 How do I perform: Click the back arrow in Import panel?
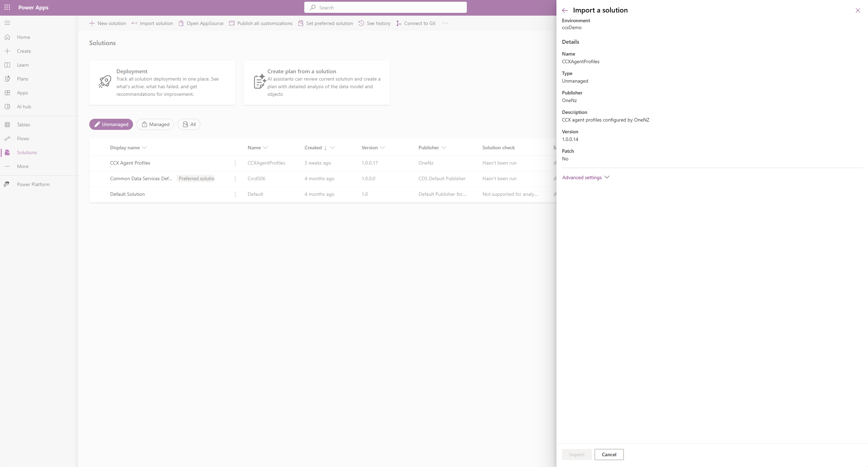point(565,10)
